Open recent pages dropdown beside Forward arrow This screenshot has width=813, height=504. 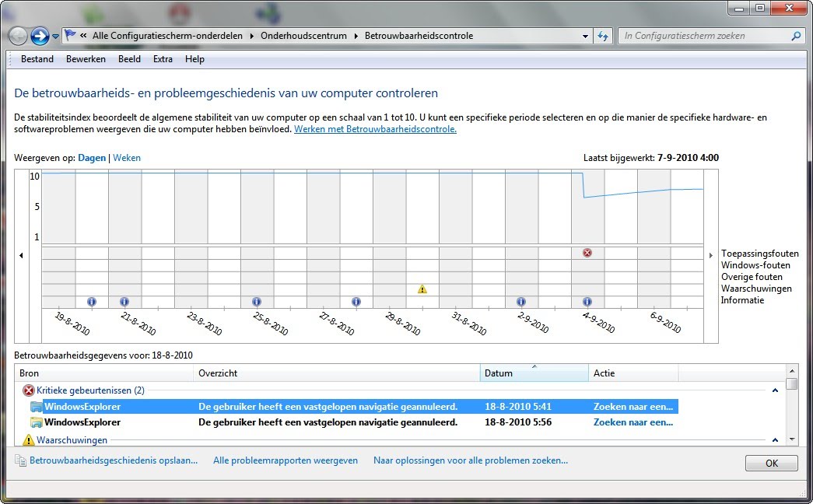[x=55, y=37]
